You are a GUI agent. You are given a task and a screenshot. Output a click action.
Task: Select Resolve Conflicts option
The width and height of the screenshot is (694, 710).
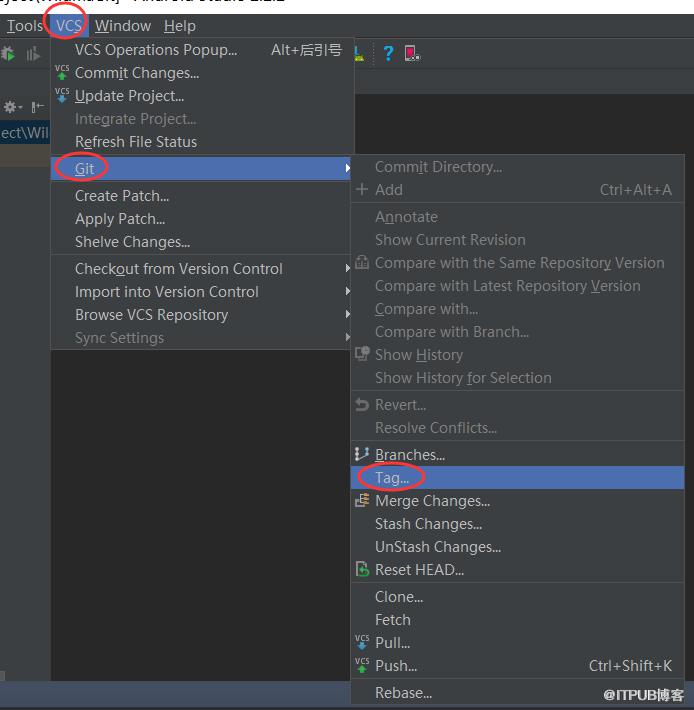pos(517,428)
